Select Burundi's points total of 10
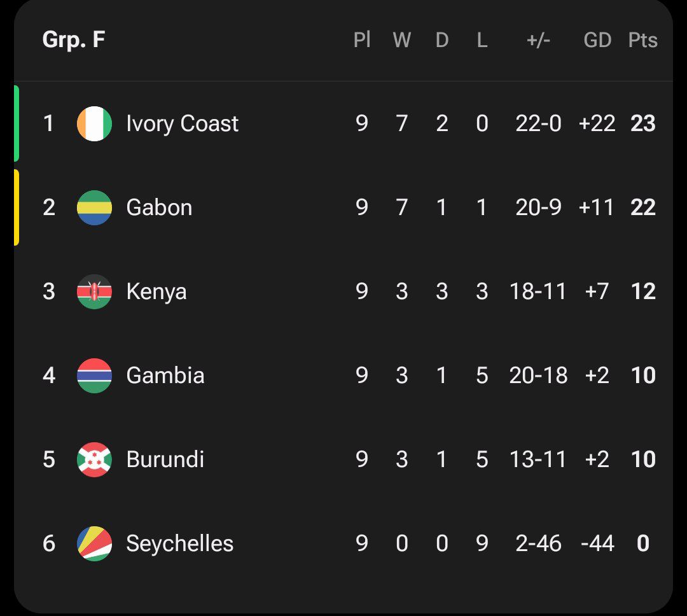 644,459
